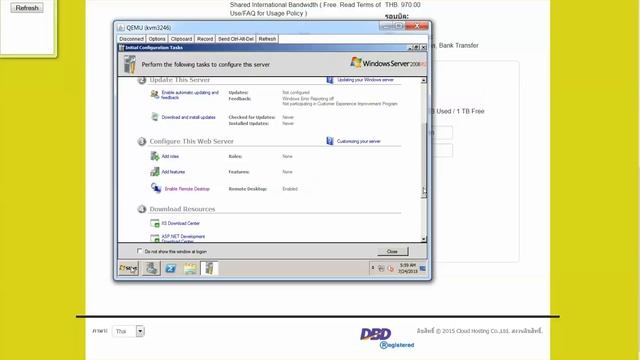The height and width of the screenshot is (360, 640).
Task: Open the language dropdown showing Thai
Action: pos(140,331)
